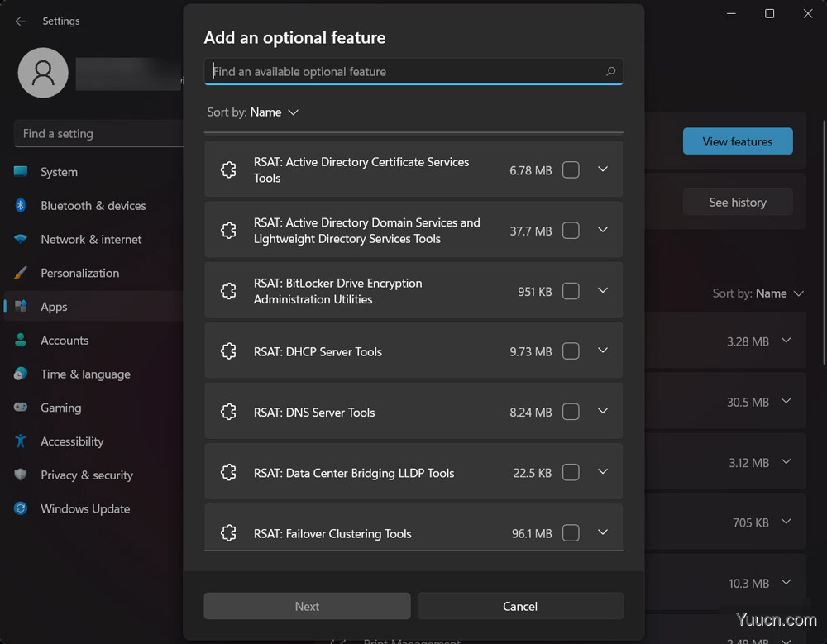Viewport: 827px width, 644px height.
Task: Click the See history button
Action: click(x=738, y=202)
